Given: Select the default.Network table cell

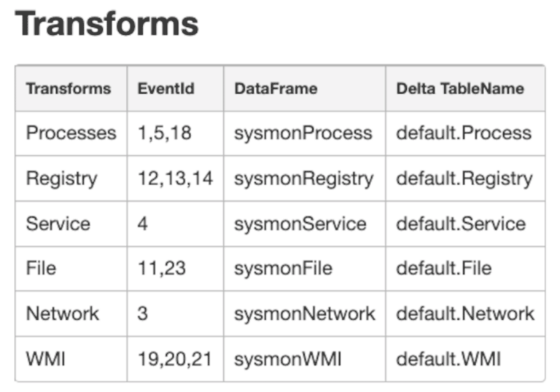Looking at the screenshot, I should (x=465, y=313).
